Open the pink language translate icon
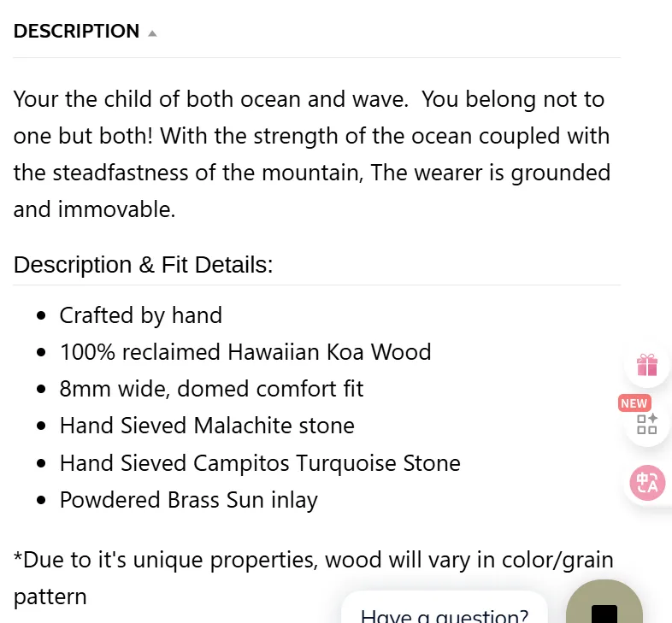The image size is (672, 623). (x=647, y=483)
